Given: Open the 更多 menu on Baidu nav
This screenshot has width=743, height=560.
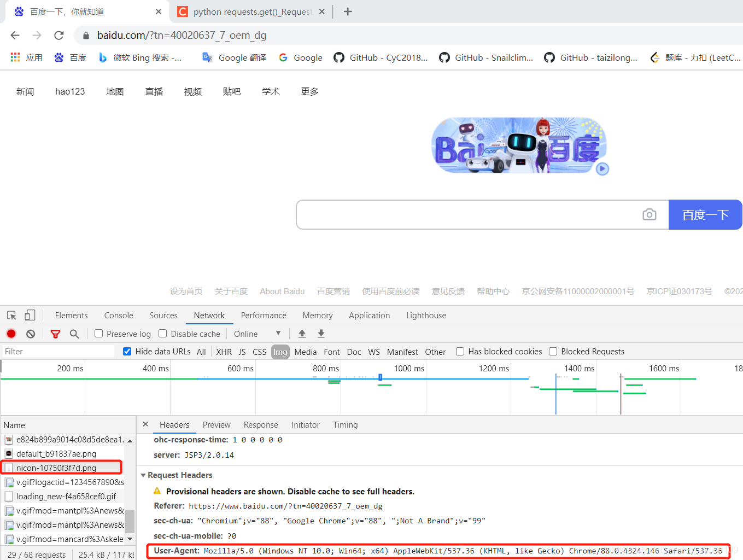Looking at the screenshot, I should coord(310,91).
